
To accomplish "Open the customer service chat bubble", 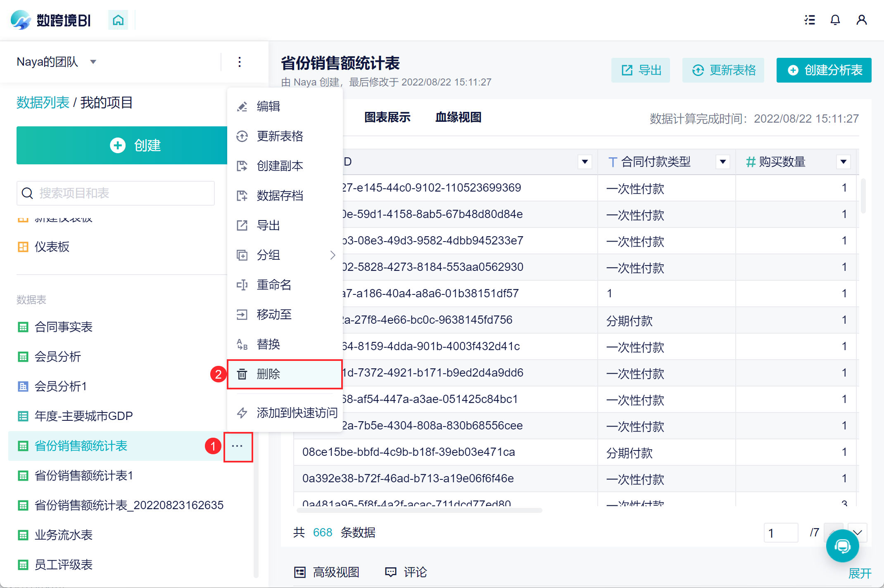I will (842, 546).
